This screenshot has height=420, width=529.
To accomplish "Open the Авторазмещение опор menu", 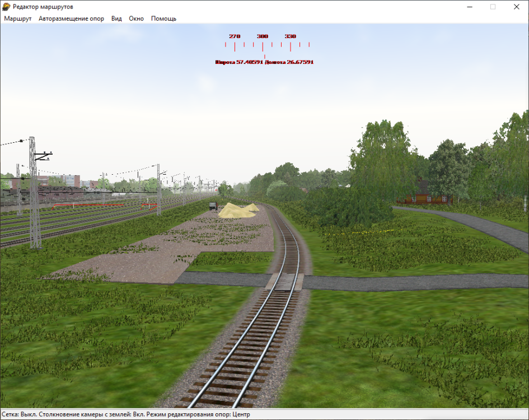I will pyautogui.click(x=71, y=18).
